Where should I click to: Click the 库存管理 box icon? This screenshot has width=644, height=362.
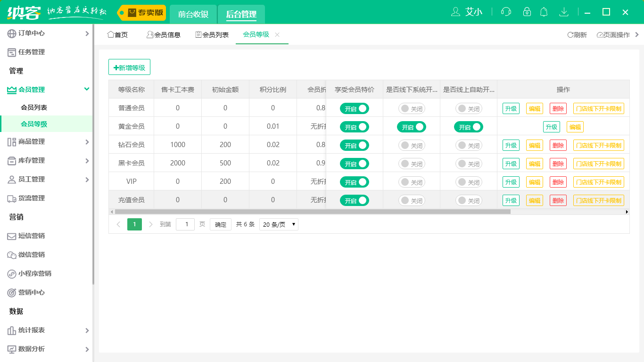click(x=12, y=161)
